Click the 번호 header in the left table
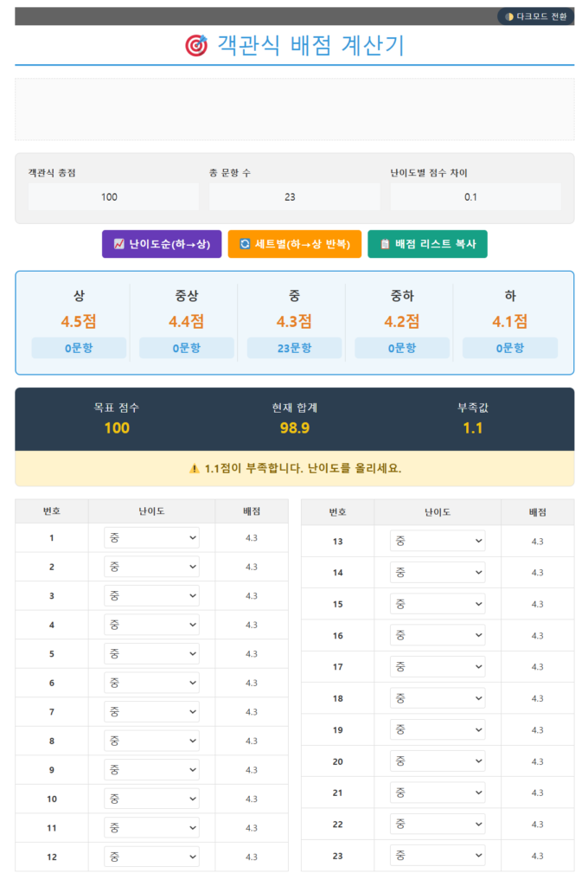 [51, 510]
